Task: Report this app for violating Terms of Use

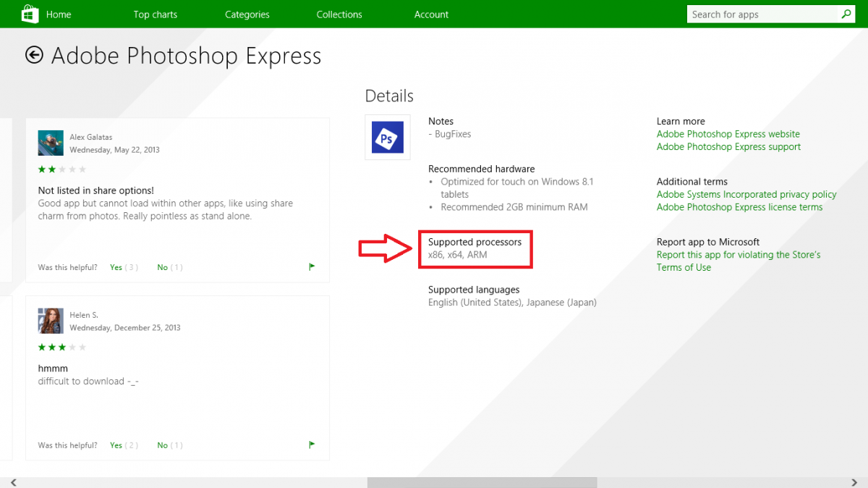Action: pos(739,261)
